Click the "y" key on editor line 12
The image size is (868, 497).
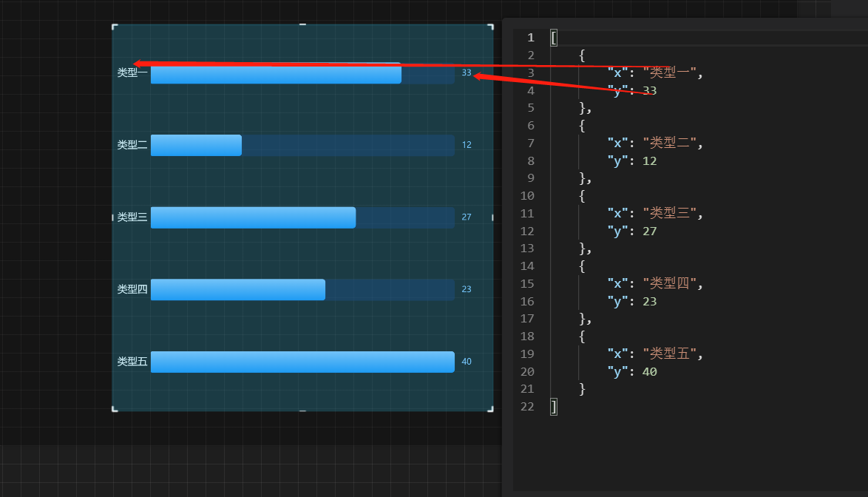pos(617,231)
